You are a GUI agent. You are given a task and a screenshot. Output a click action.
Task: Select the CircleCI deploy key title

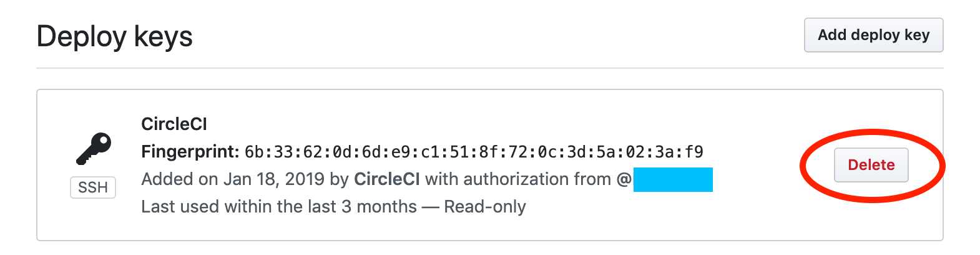click(174, 124)
